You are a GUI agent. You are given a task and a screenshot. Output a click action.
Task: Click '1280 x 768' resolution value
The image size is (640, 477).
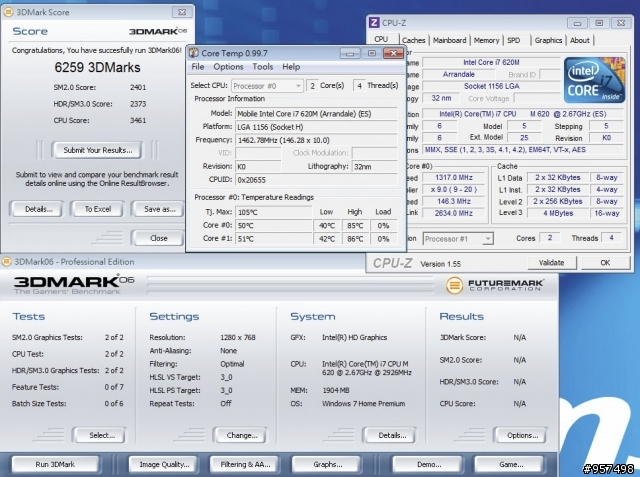pos(238,337)
